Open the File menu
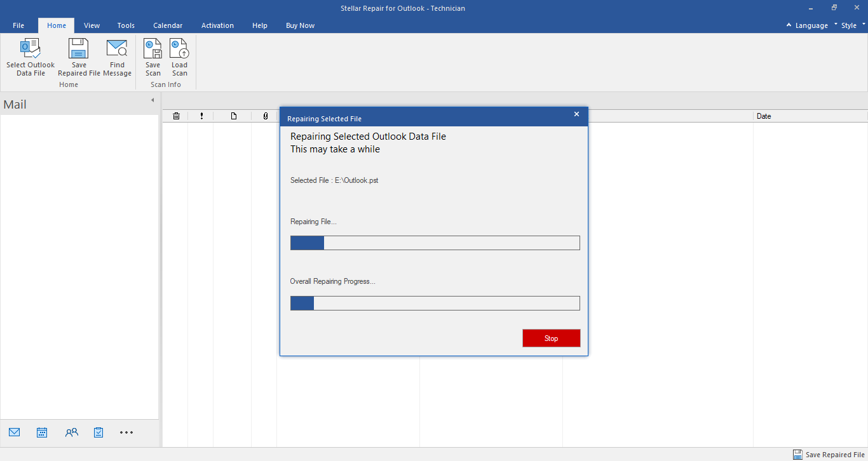 click(x=18, y=25)
